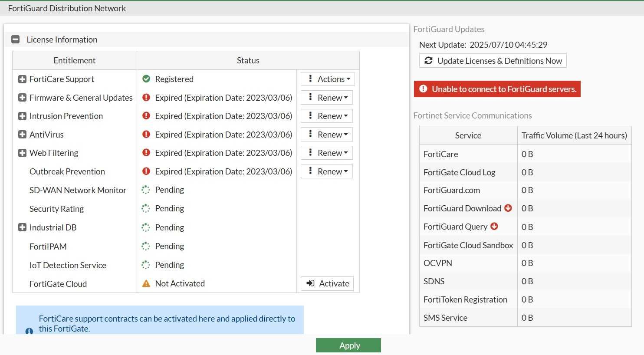This screenshot has height=355, width=644.
Task: Click the SMS Service row
Action: [x=526, y=318]
